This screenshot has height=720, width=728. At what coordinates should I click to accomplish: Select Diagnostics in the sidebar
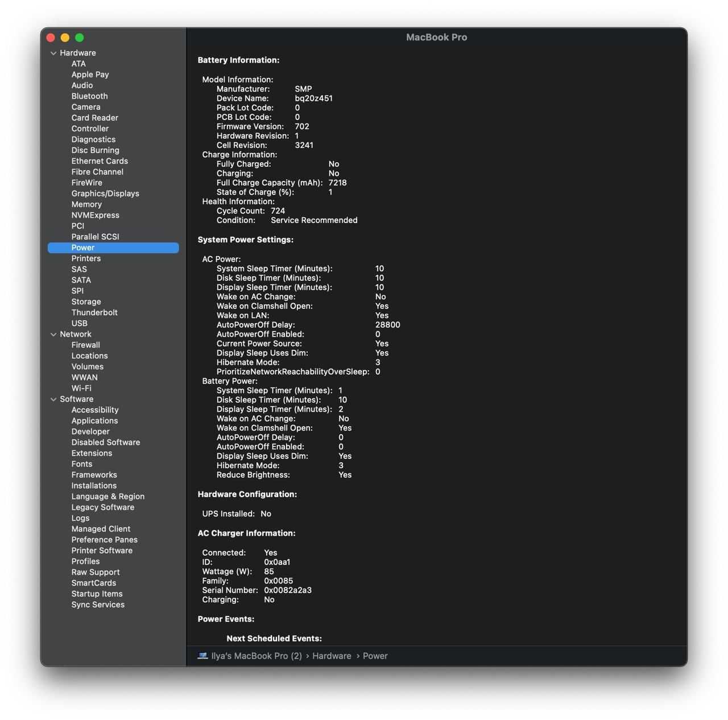tap(93, 139)
